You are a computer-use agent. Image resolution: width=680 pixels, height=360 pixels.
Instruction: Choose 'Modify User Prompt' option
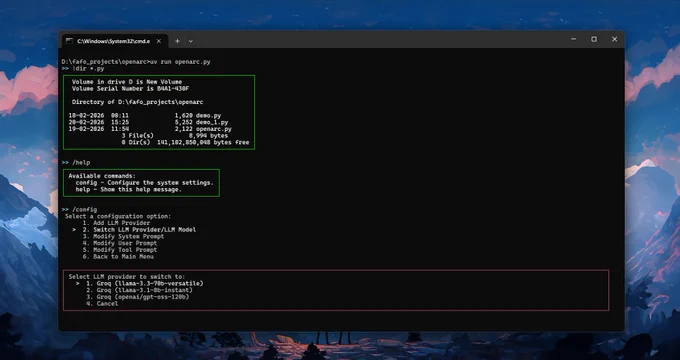pyautogui.click(x=120, y=243)
